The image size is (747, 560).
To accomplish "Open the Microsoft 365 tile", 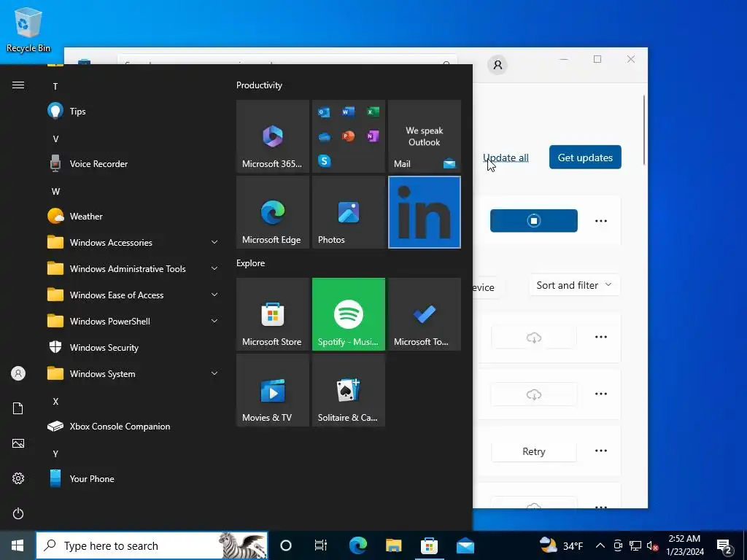I will [273, 136].
